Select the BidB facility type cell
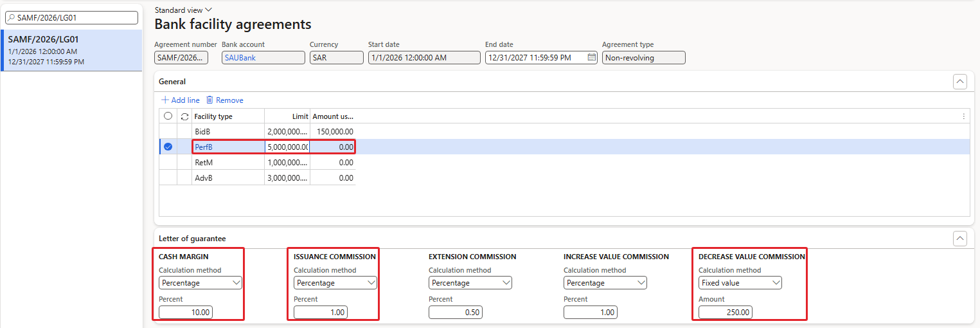The image size is (980, 328). click(228, 131)
